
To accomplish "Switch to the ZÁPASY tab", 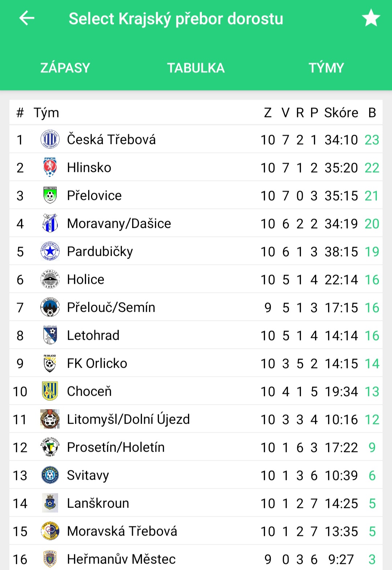I will 65,68.
